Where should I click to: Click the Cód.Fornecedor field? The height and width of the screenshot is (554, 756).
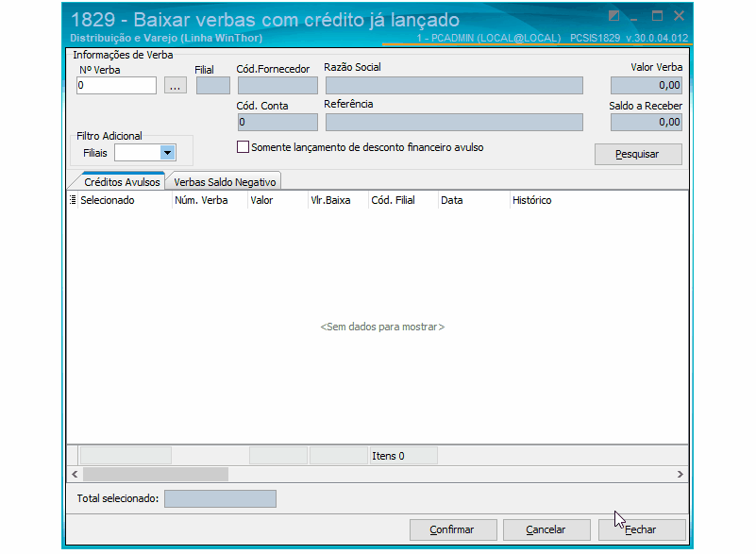pyautogui.click(x=277, y=85)
